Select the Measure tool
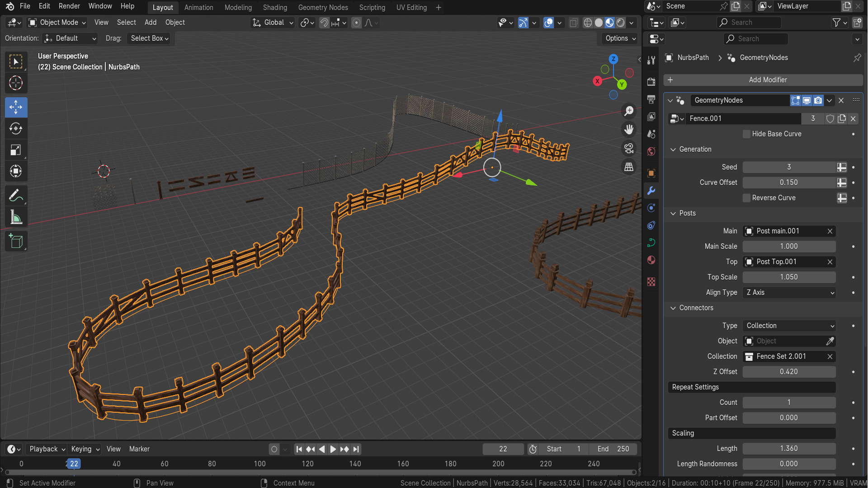 point(16,217)
